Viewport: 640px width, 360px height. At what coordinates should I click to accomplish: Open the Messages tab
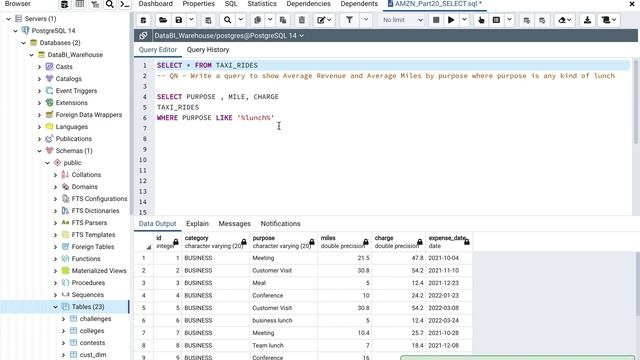point(234,224)
